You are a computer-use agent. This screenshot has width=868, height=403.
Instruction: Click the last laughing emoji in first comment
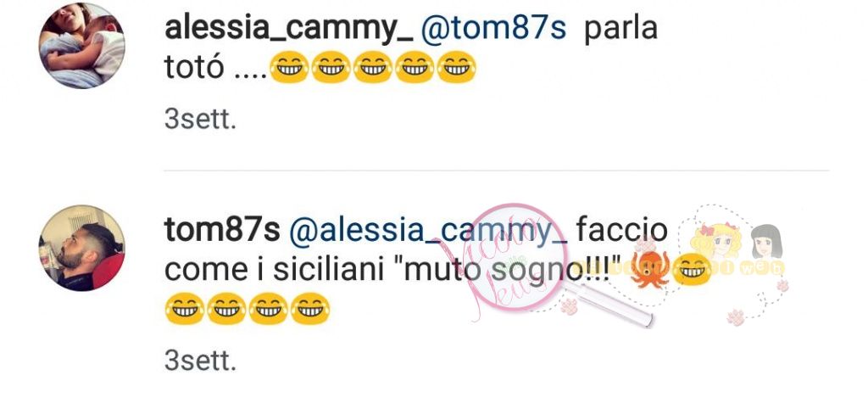click(x=456, y=68)
